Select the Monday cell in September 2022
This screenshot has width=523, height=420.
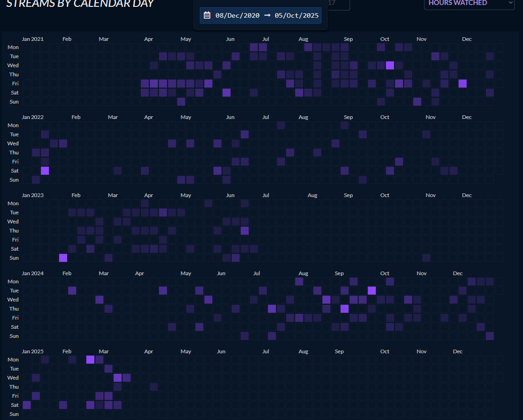pos(345,125)
